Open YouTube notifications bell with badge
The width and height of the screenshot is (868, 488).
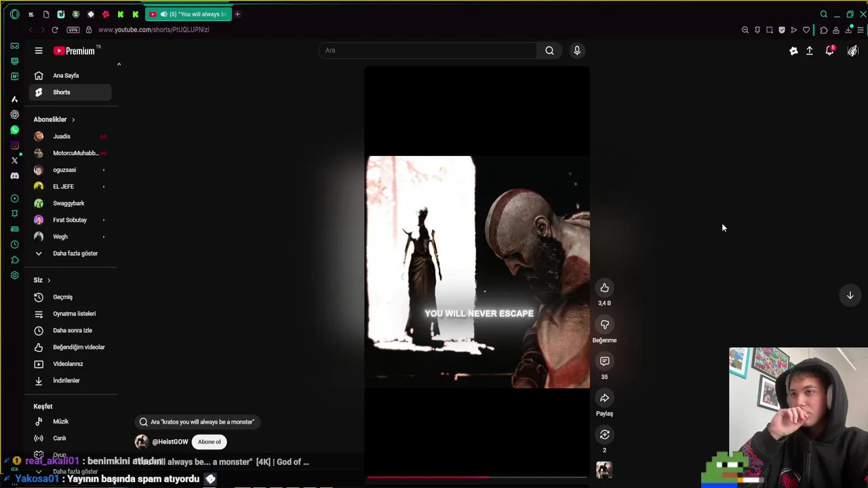tap(830, 51)
